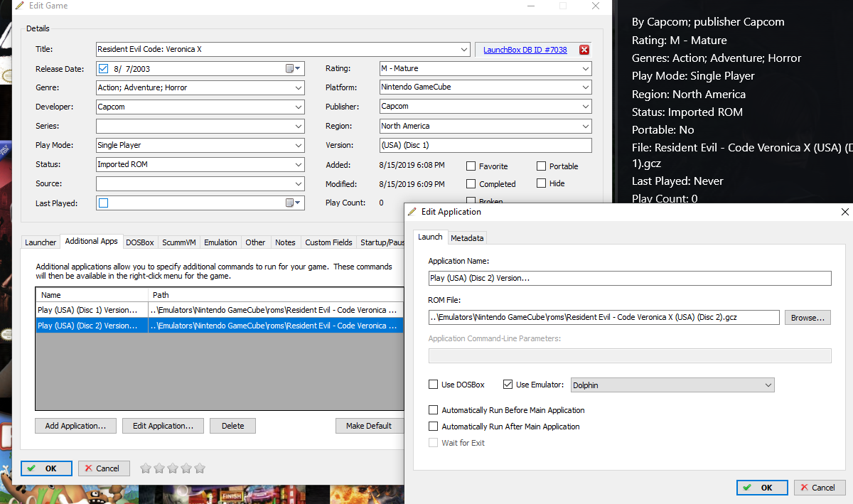This screenshot has width=853, height=504.
Task: Click the Version text field
Action: [x=485, y=146]
